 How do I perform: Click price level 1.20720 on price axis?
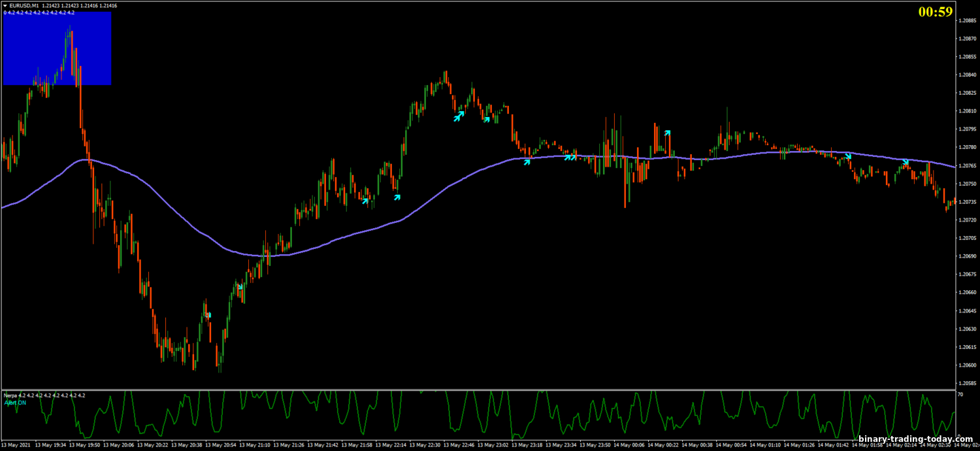[966, 220]
